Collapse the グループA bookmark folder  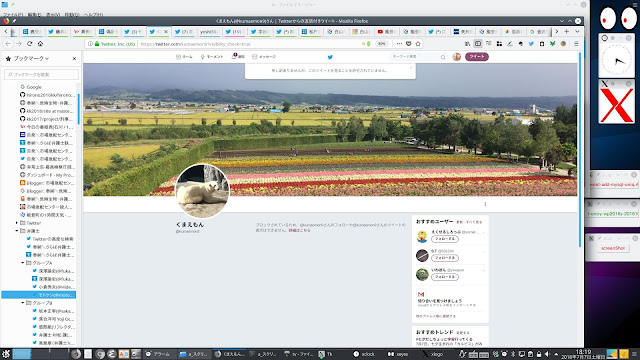[23, 263]
